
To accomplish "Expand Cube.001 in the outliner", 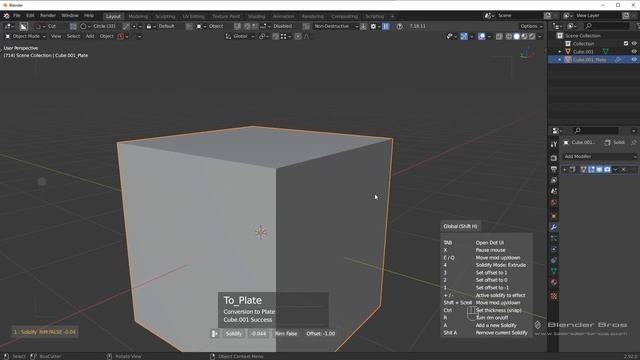I will pyautogui.click(x=560, y=52).
